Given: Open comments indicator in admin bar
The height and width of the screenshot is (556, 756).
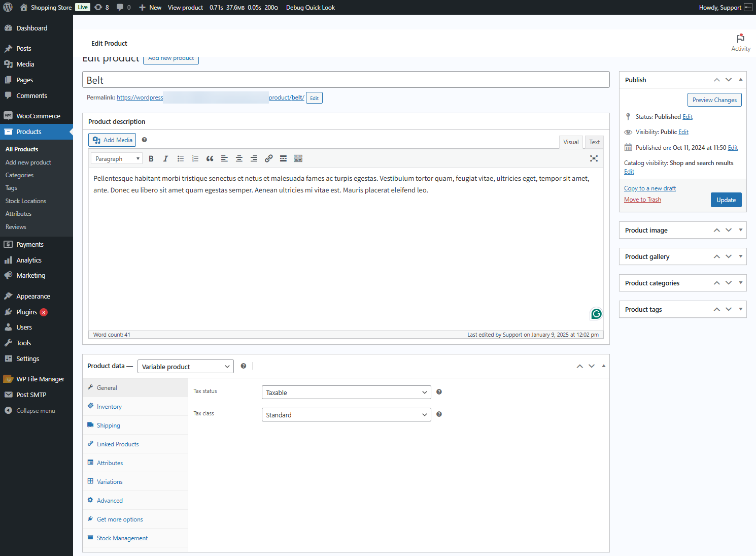Looking at the screenshot, I should click(123, 7).
